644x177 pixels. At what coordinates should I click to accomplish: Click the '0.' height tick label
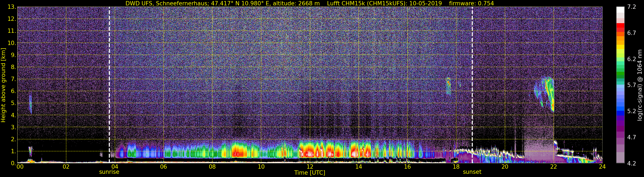[13, 163]
